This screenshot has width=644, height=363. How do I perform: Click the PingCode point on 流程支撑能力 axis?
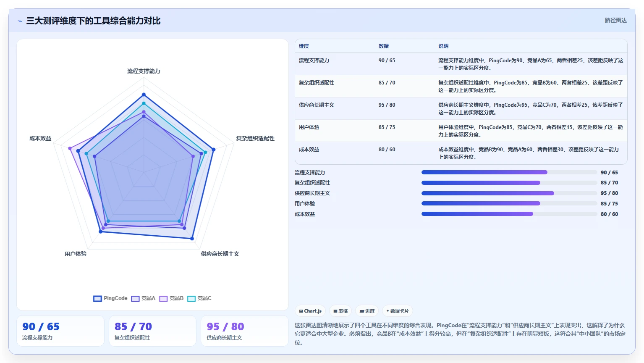coord(144,95)
